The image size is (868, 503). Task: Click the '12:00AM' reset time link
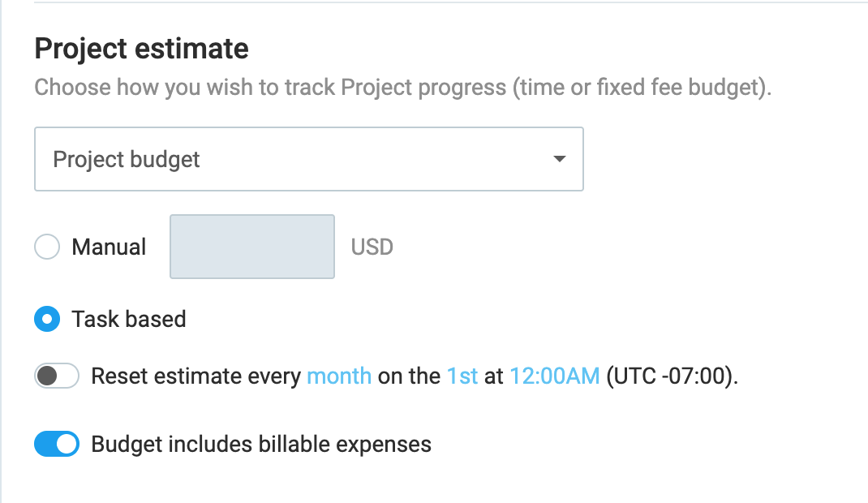pos(554,376)
